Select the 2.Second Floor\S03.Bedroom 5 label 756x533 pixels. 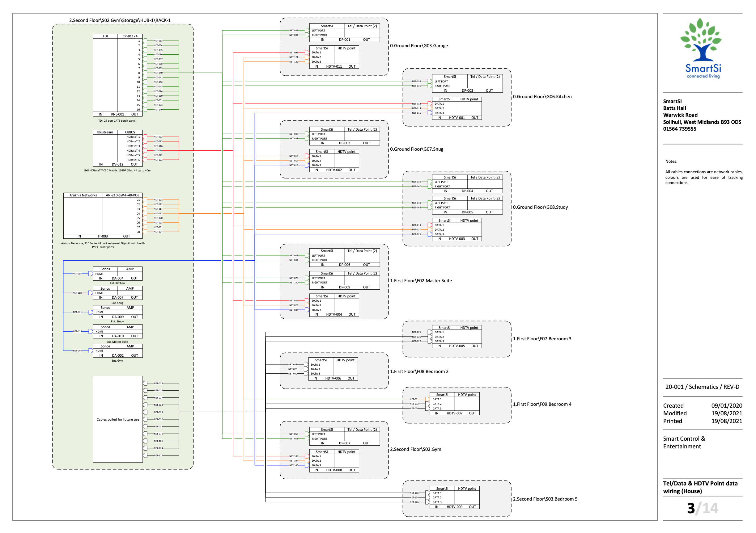(x=545, y=499)
